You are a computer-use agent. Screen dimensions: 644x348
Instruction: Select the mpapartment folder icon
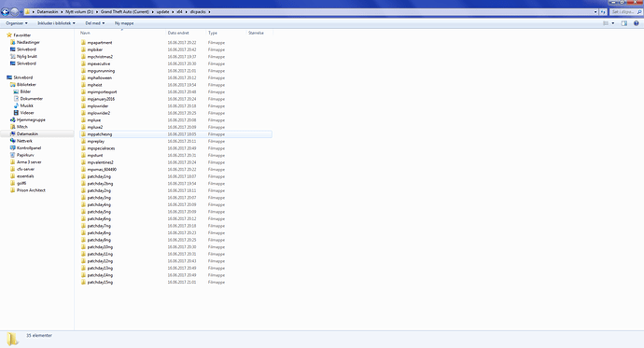click(x=83, y=43)
